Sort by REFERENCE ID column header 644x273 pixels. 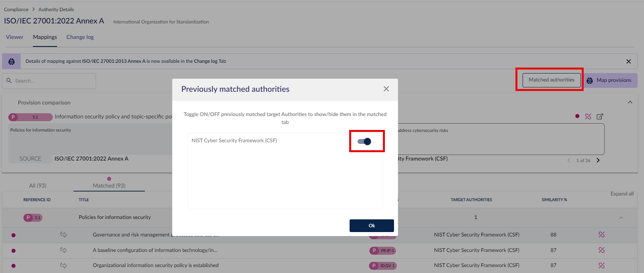37,200
